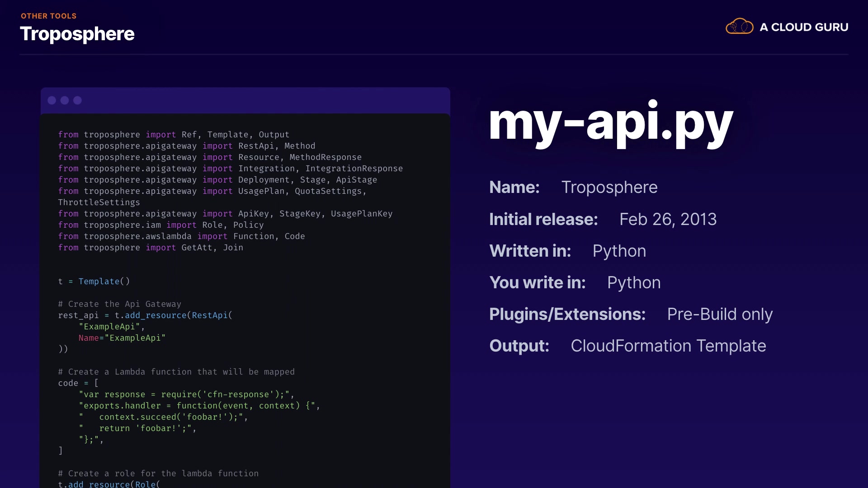
Task: Click the Feb 26, 2013 release date
Action: (668, 219)
